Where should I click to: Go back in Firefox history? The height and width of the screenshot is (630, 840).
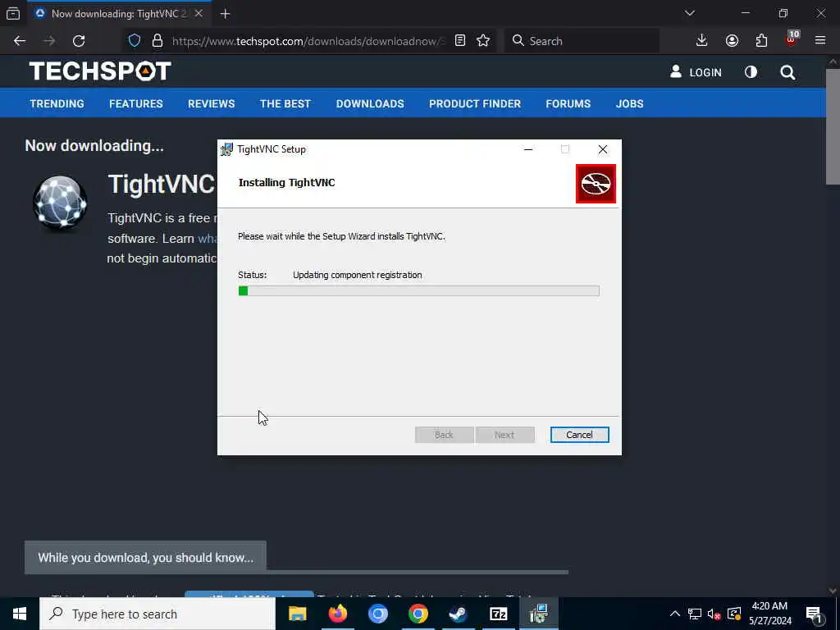click(20, 41)
